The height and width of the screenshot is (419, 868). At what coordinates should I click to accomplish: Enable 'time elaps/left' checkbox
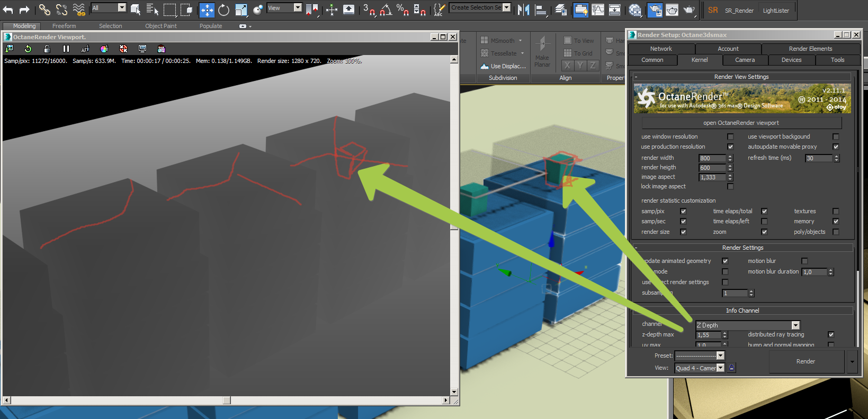coord(764,221)
